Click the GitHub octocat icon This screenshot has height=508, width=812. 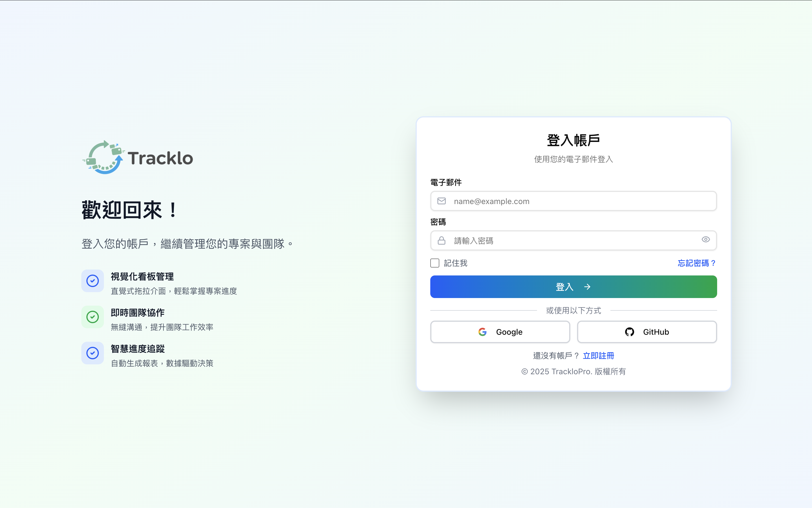coord(629,332)
